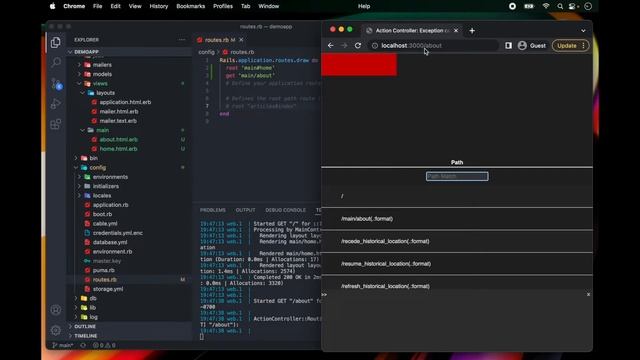Toggle Chrome side panel icon
Viewport: 640px width, 360px height.
(x=508, y=46)
